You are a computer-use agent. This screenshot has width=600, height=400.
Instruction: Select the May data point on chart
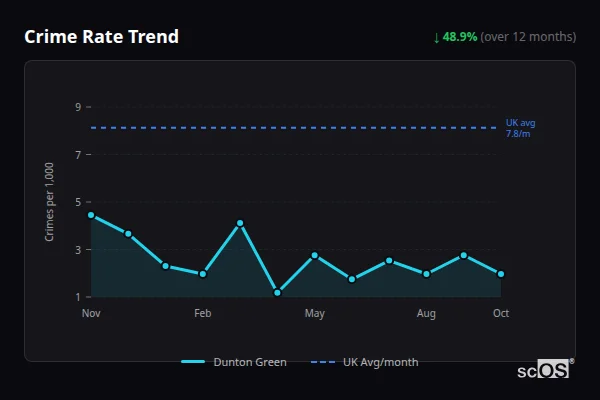tap(315, 255)
